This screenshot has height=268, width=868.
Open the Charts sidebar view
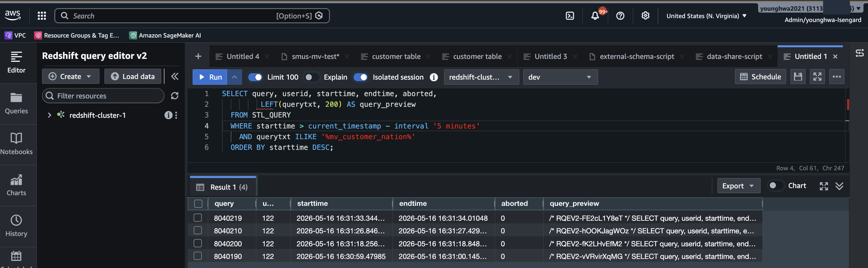(16, 185)
